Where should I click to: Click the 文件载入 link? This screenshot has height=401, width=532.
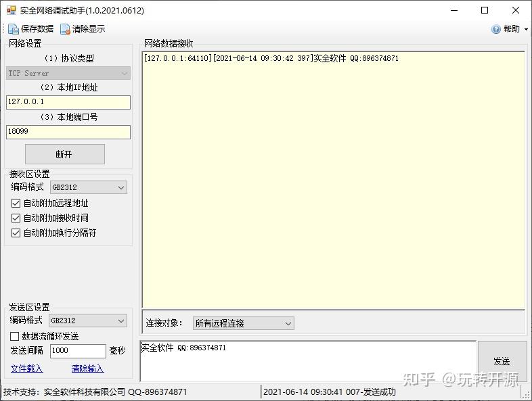pyautogui.click(x=26, y=369)
